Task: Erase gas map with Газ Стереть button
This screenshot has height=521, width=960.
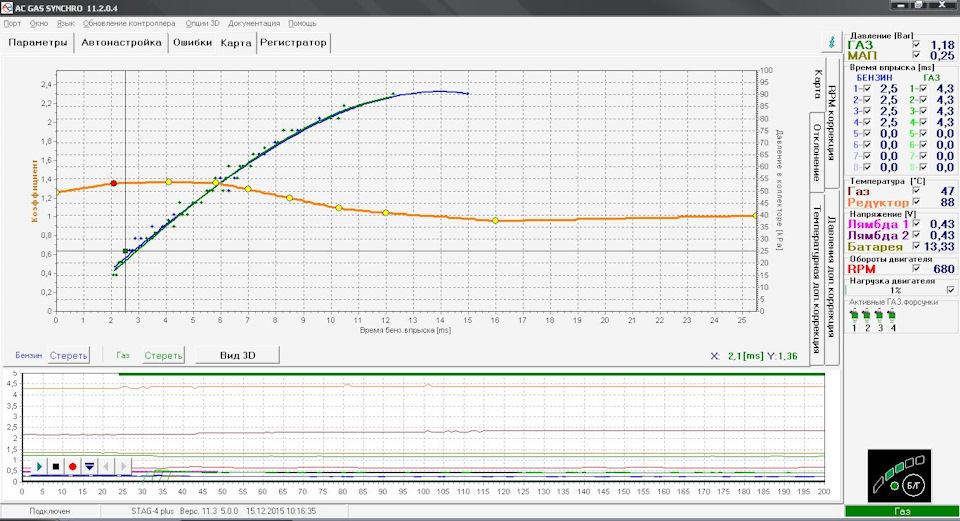Action: [163, 355]
